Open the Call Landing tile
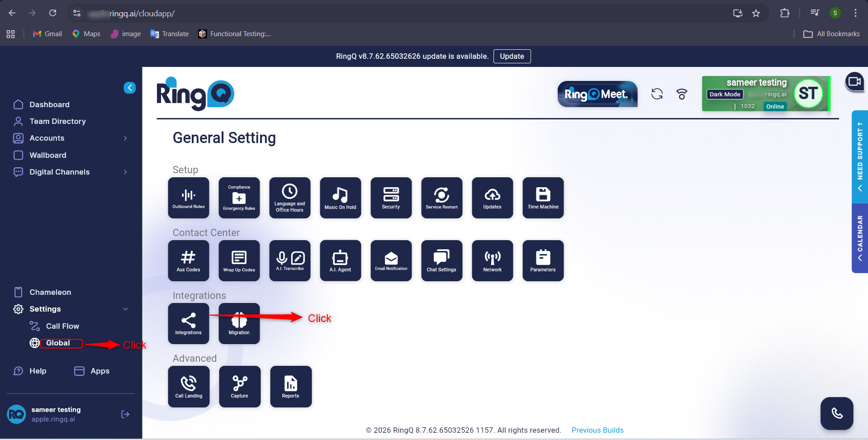868x440 pixels. [189, 387]
